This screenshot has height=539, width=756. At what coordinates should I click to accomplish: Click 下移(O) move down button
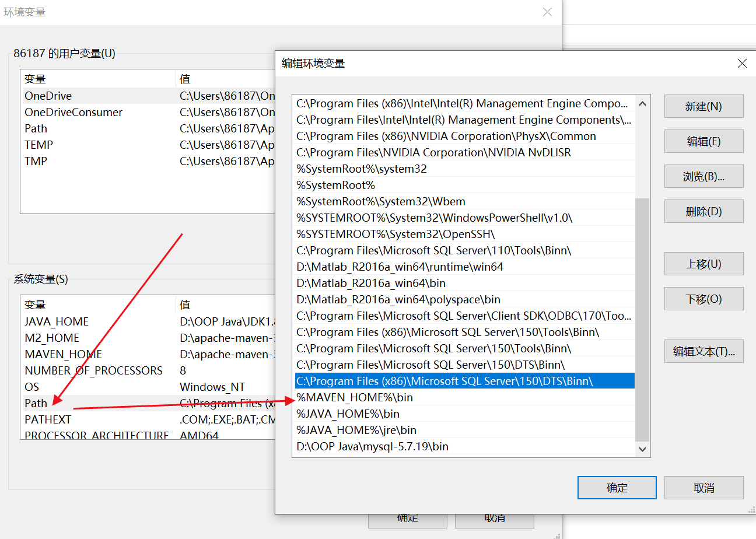click(703, 299)
